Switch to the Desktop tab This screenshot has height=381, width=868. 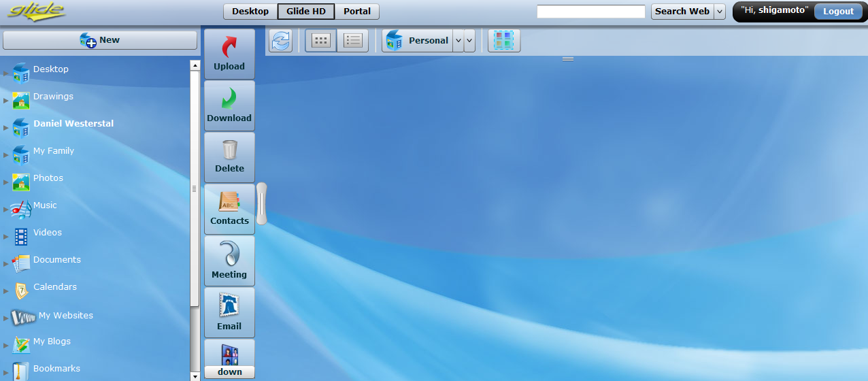(x=250, y=12)
